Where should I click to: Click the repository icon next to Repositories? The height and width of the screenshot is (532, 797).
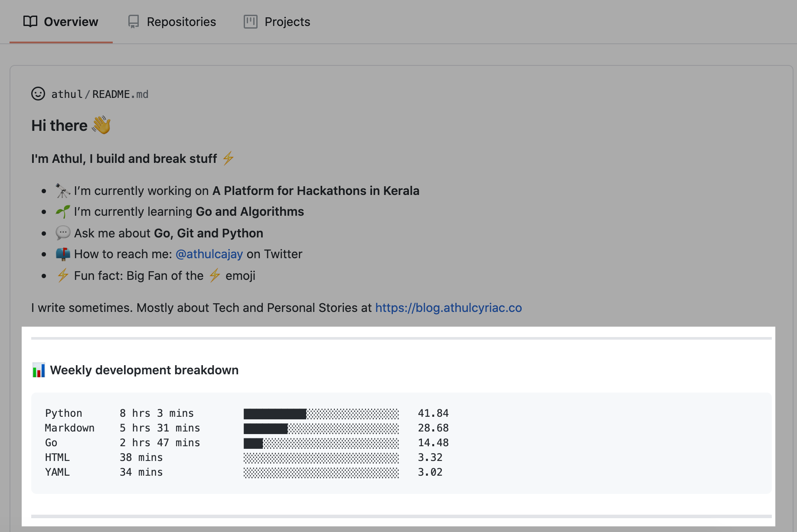click(133, 21)
